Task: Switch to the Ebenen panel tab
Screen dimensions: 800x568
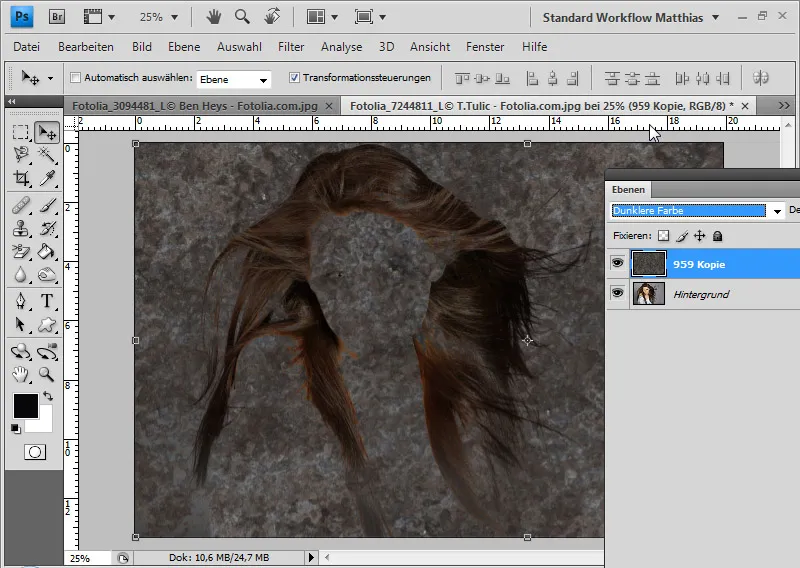Action: pos(628,190)
